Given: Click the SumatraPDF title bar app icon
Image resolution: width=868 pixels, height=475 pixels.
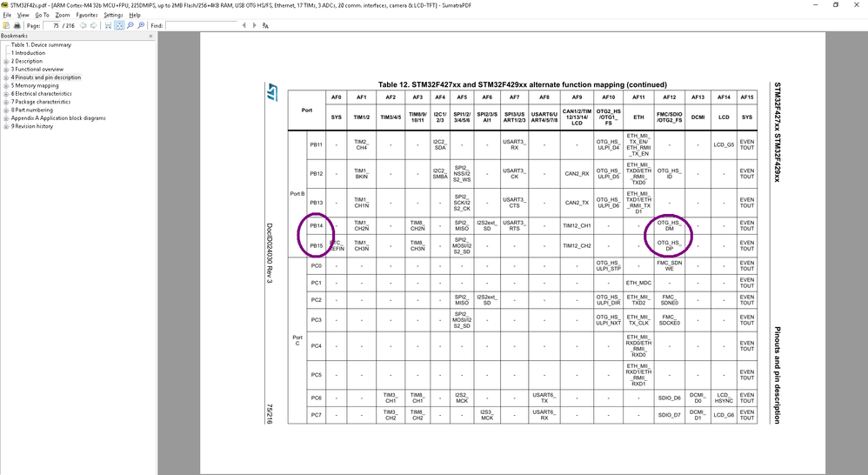Looking at the screenshot, I should point(5,5).
